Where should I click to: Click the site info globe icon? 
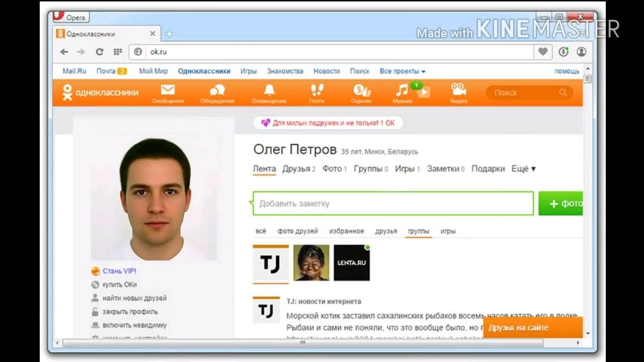[x=138, y=52]
